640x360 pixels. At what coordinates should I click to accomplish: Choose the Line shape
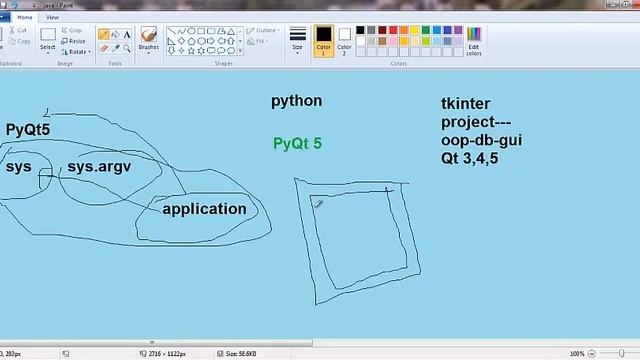171,31
